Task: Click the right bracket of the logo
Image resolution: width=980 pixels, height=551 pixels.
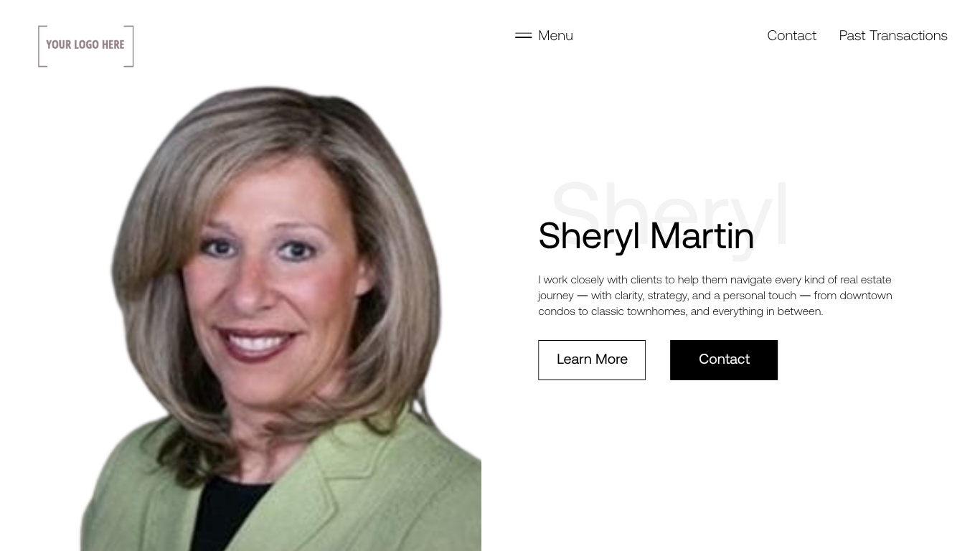Action: point(129,46)
